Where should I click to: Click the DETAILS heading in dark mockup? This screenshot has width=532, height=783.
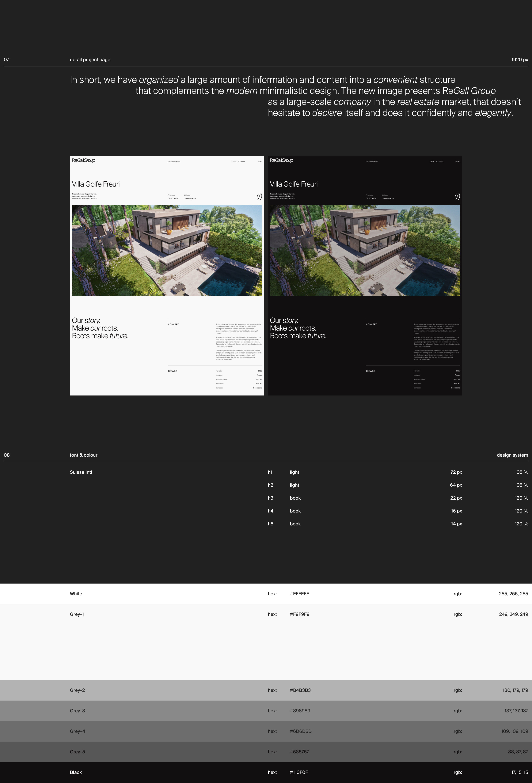(x=370, y=371)
